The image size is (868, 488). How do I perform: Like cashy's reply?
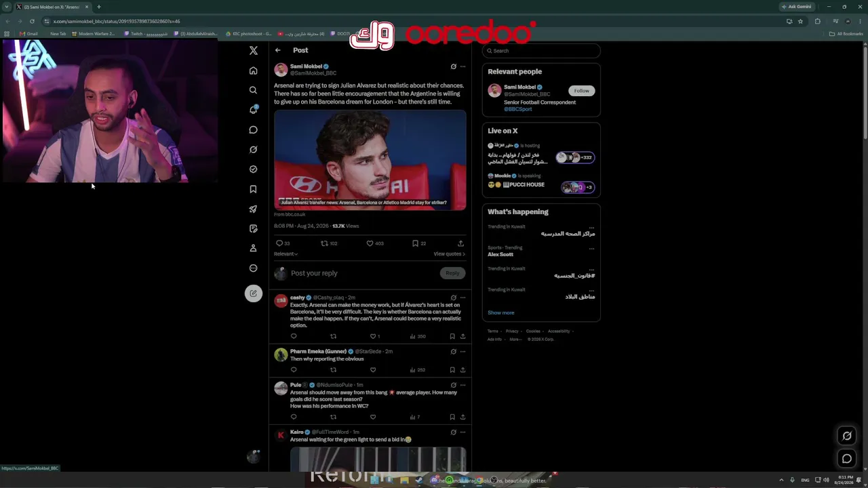372,336
